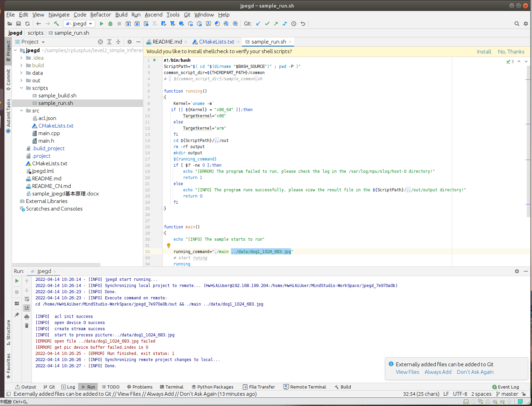
Task: Collapse the scripts folder
Action: click(21, 88)
